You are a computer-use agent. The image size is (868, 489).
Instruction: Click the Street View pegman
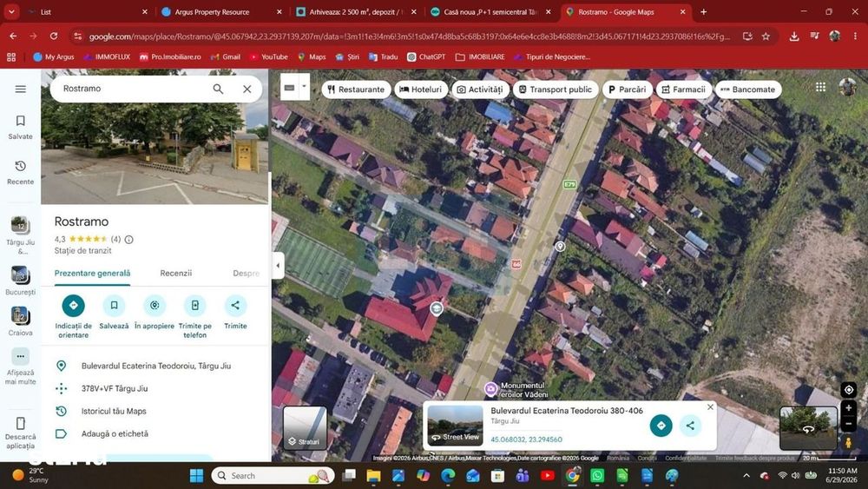coord(849,442)
